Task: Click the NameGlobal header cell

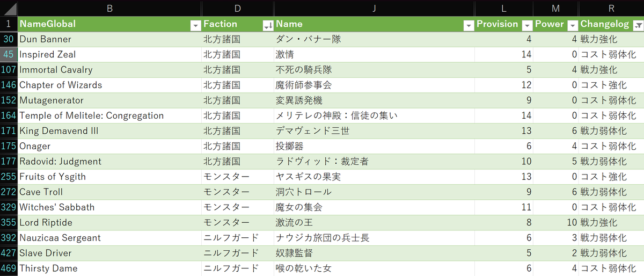Action: click(109, 24)
